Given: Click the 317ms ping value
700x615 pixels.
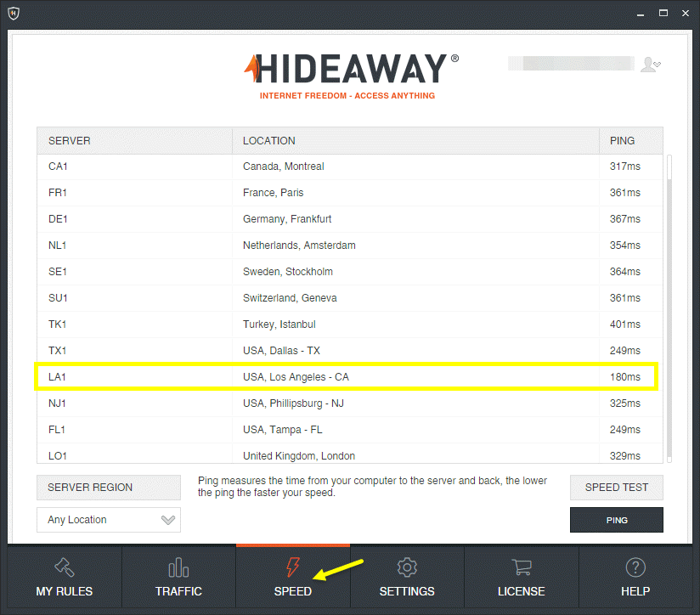Looking at the screenshot, I should [x=625, y=166].
